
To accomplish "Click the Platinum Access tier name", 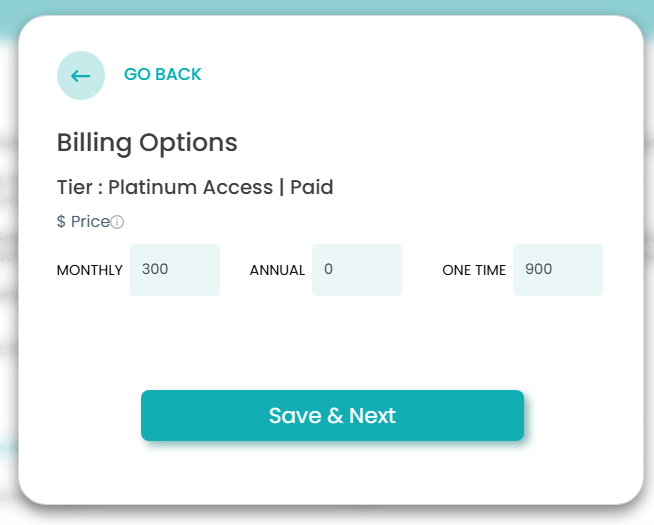I will coord(190,187).
